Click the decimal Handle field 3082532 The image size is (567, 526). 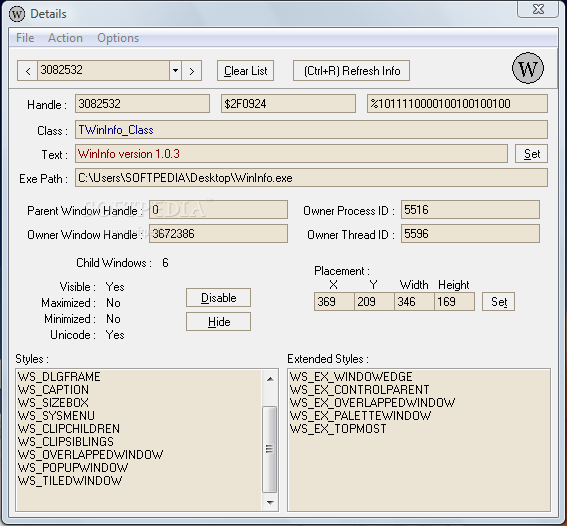point(142,104)
